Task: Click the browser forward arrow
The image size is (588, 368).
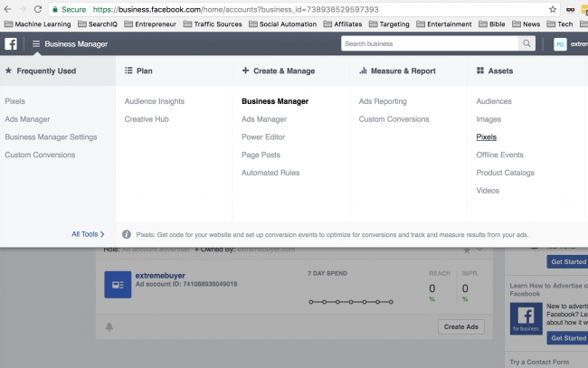Action: click(23, 9)
